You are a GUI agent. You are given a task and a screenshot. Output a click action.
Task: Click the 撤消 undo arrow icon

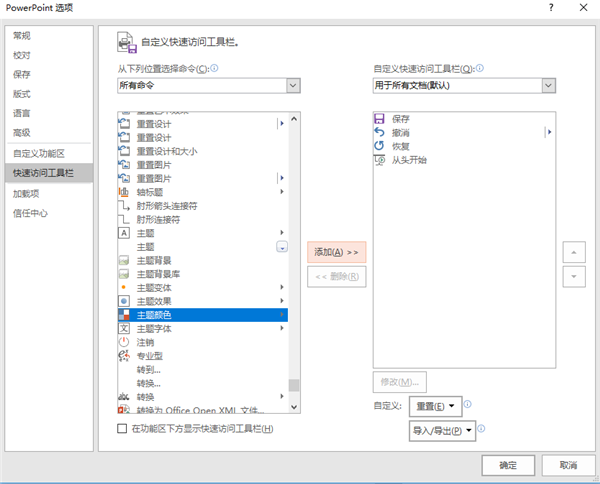[379, 132]
